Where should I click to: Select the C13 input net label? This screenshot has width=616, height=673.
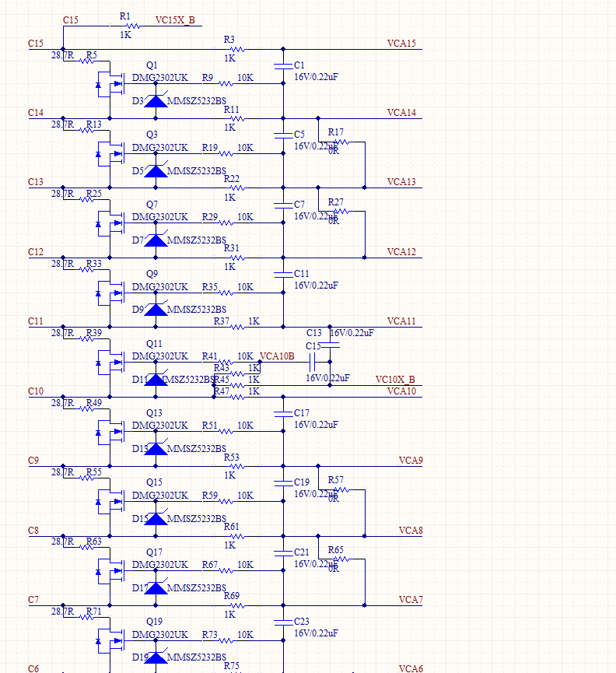36,182
